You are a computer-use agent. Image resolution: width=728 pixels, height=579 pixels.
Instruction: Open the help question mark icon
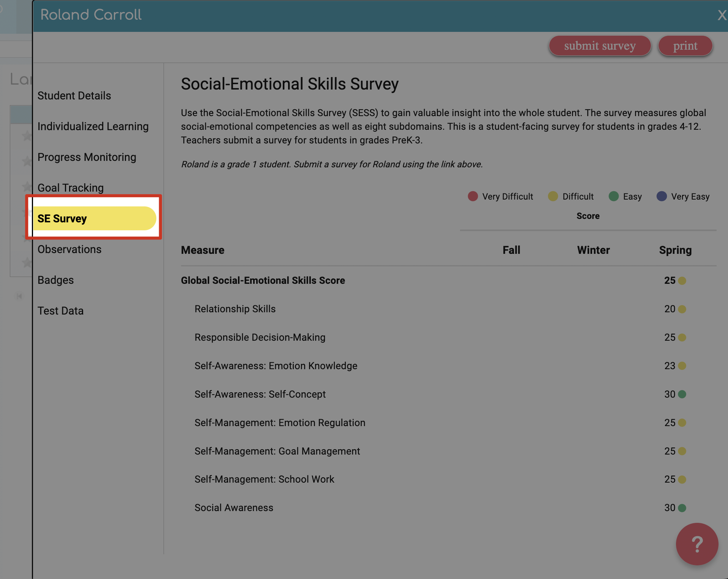pyautogui.click(x=697, y=544)
